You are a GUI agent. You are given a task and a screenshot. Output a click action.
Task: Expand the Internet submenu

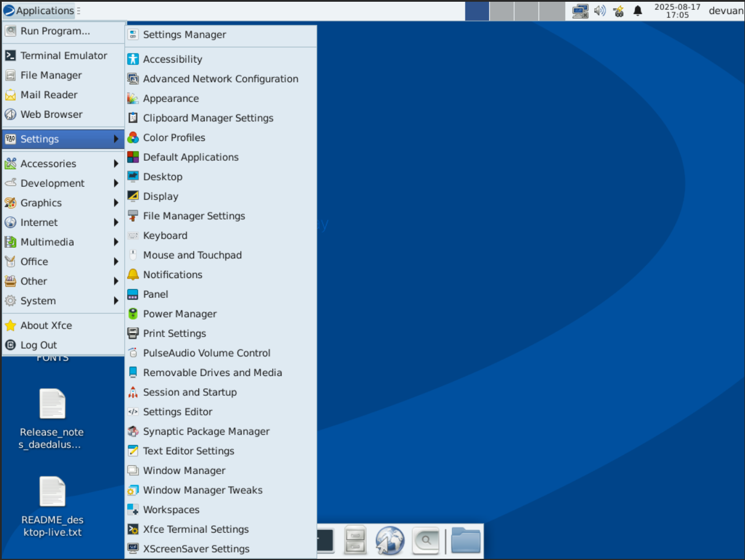(x=63, y=223)
